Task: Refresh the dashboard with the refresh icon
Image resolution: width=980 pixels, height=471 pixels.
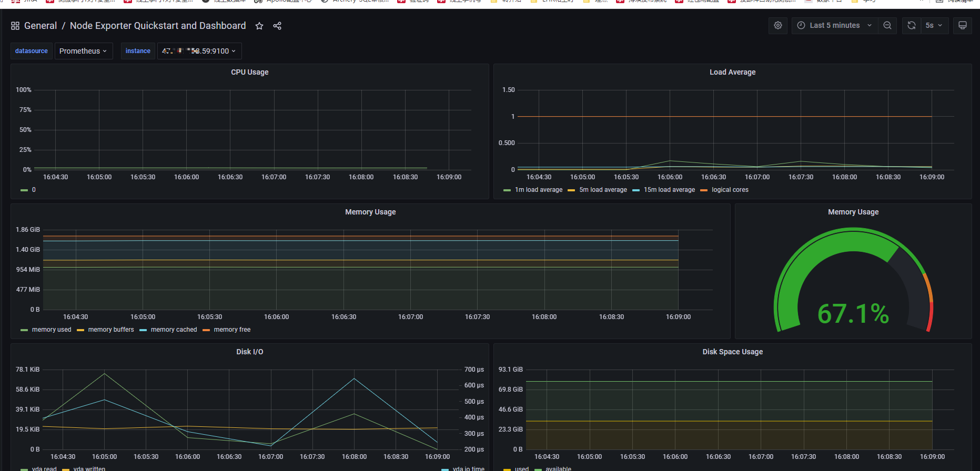Action: 912,25
